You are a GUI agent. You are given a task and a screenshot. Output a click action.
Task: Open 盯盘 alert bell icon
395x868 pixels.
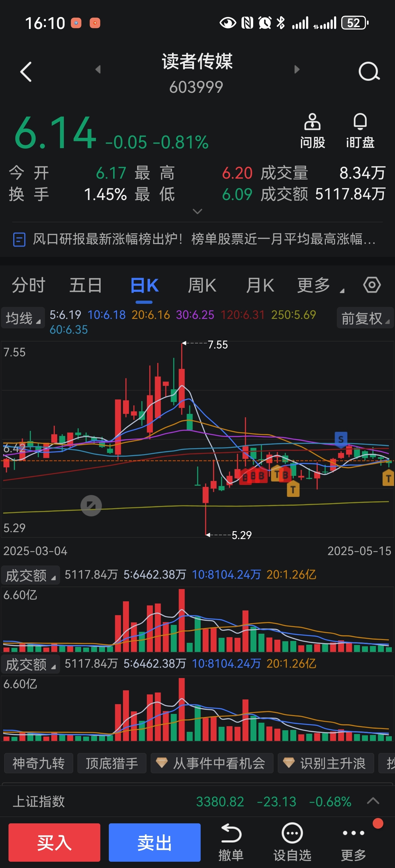point(360,122)
